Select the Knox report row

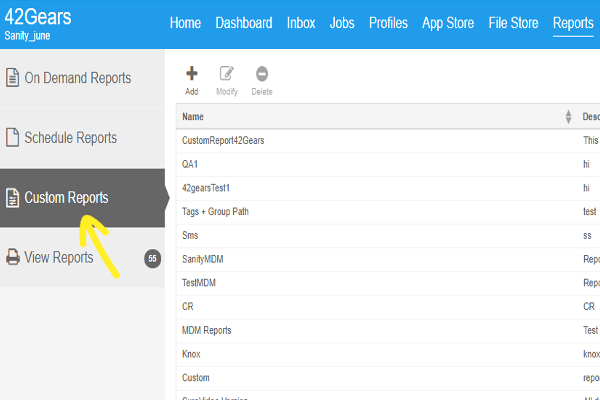[x=388, y=354]
